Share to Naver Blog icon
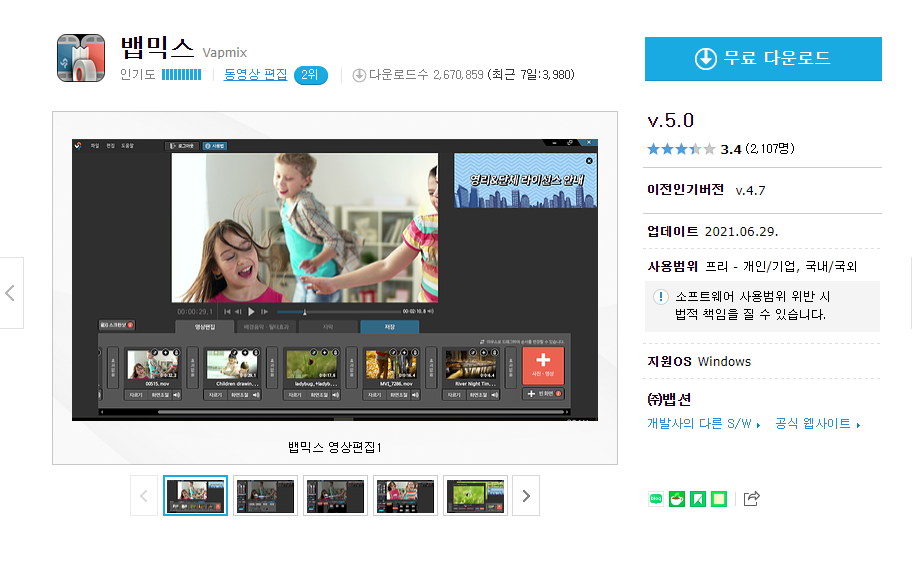 point(656,499)
